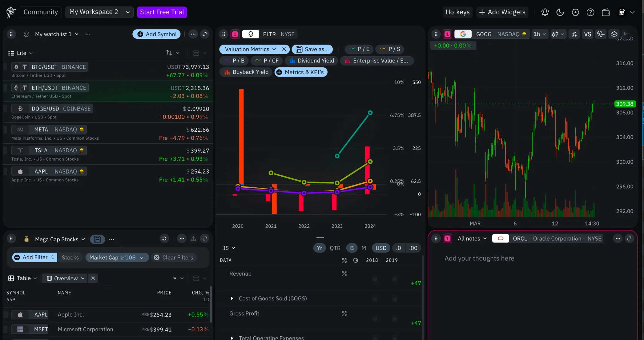
Task: Toggle the Dividend Yield metric
Action: [x=312, y=61]
